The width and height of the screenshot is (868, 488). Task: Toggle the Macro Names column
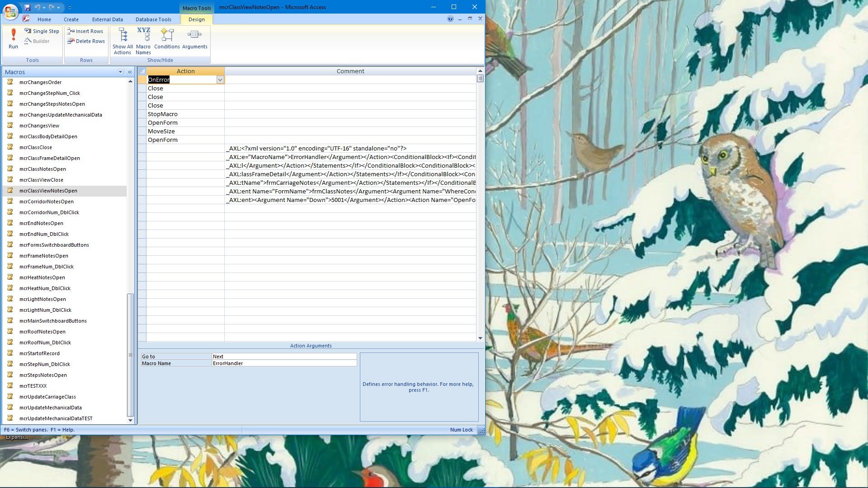[143, 41]
